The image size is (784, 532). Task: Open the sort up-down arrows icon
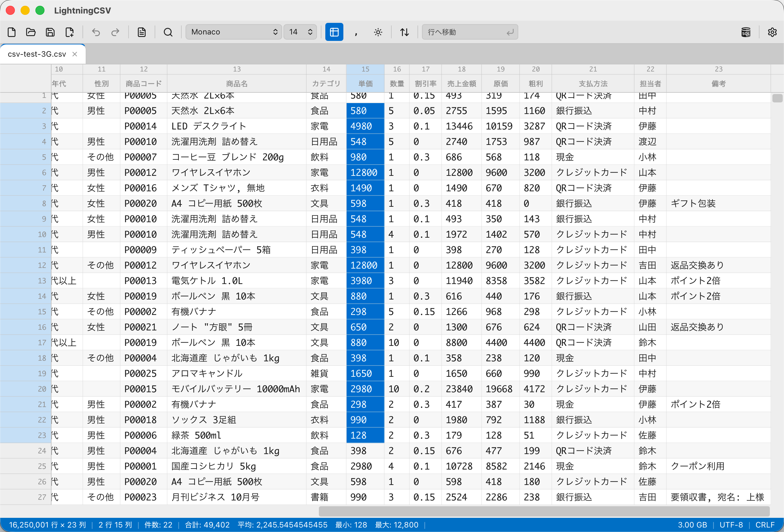[405, 32]
